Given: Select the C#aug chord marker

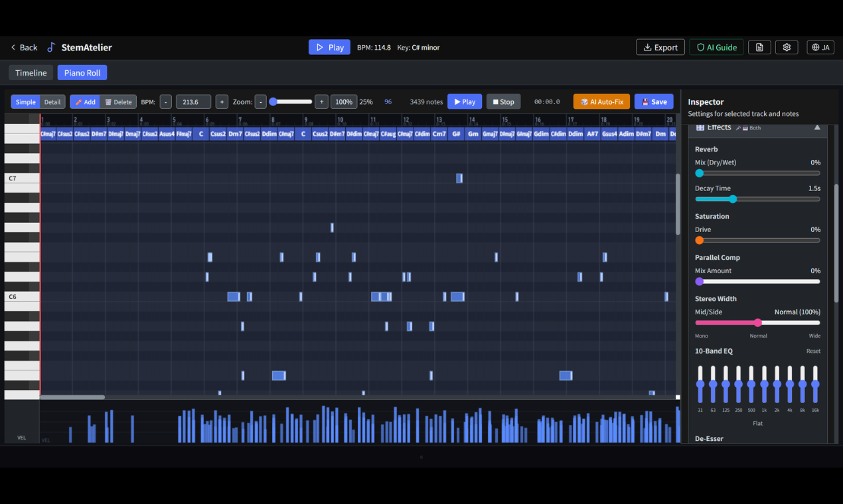Looking at the screenshot, I should tap(388, 133).
